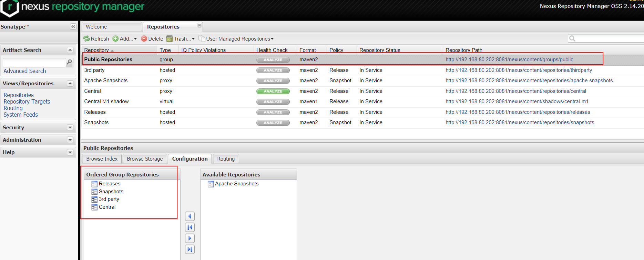Click ANALYZE for Central M1 shadow

(x=273, y=102)
